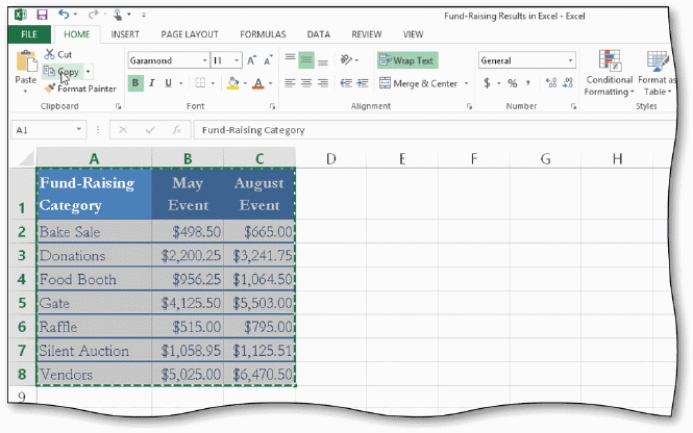693x433 pixels.
Task: Open Number group dialog launcher
Action: click(573, 106)
